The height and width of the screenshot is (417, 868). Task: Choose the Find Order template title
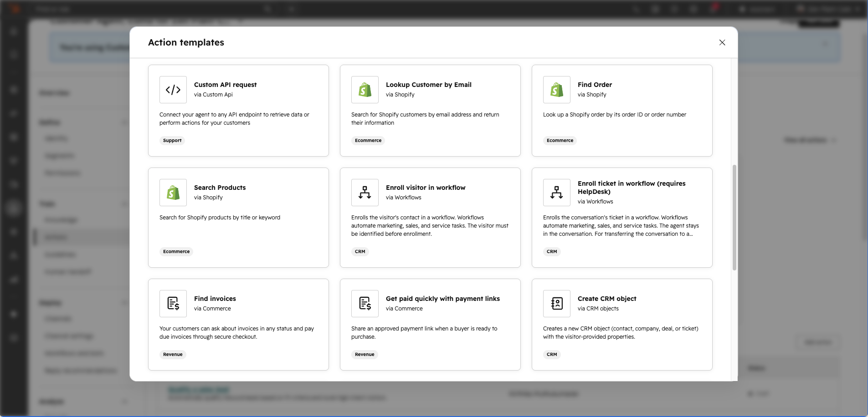[x=595, y=85]
